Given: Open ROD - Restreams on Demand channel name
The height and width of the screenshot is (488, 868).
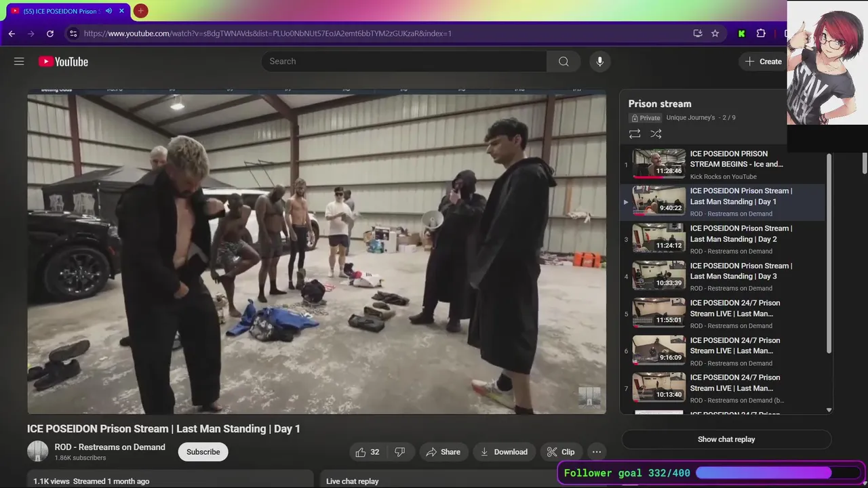Looking at the screenshot, I should (110, 447).
